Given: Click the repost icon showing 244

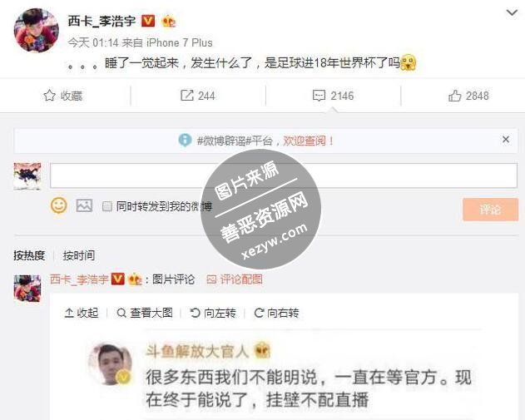Looking at the screenshot, I should (x=187, y=96).
